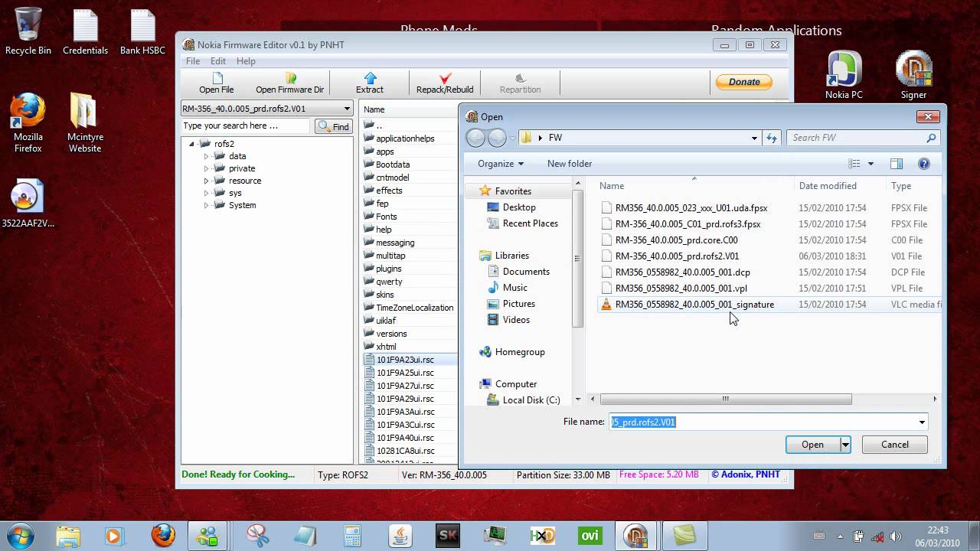Collapse the rofs2 tree node
980x551 pixels.
tap(192, 144)
